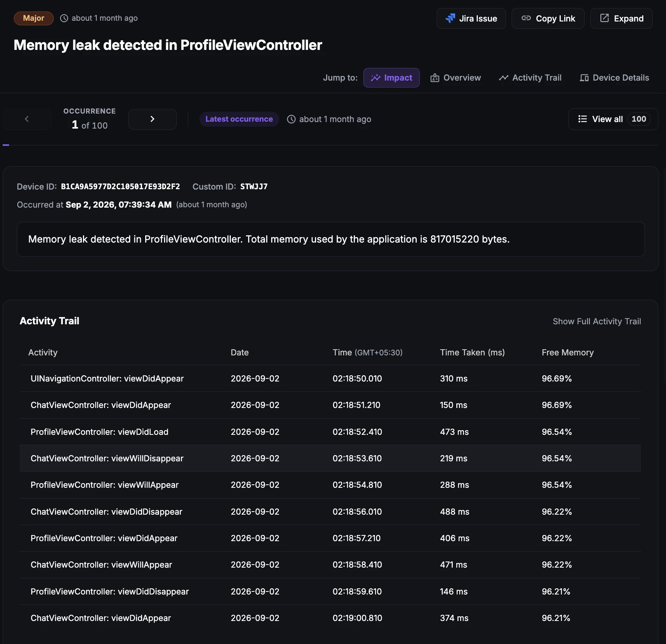Select ChatViewController: viewWillAppear row
Image resolution: width=666 pixels, height=644 pixels.
pyautogui.click(x=330, y=565)
